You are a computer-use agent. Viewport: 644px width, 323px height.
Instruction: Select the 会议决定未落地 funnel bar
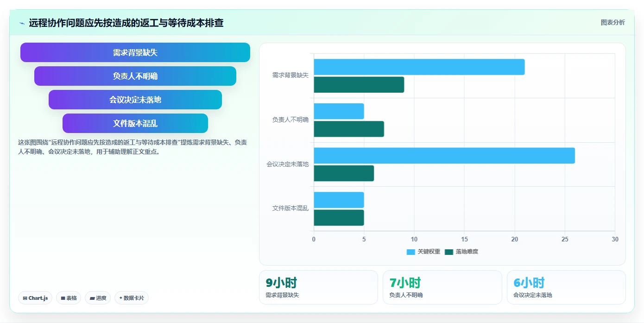[135, 100]
